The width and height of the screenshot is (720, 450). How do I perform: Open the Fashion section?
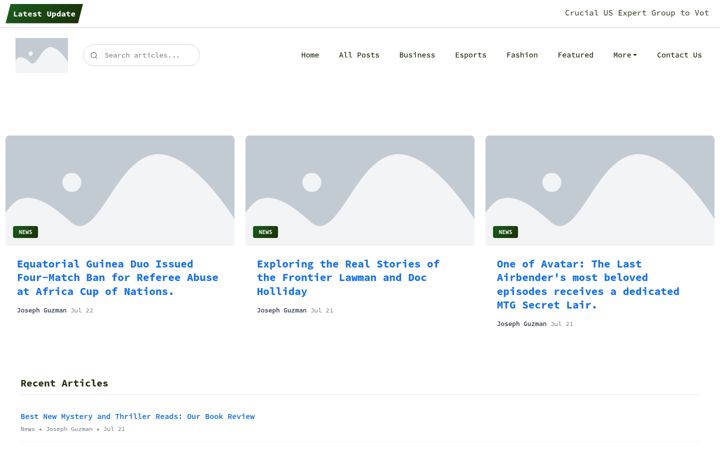(522, 55)
